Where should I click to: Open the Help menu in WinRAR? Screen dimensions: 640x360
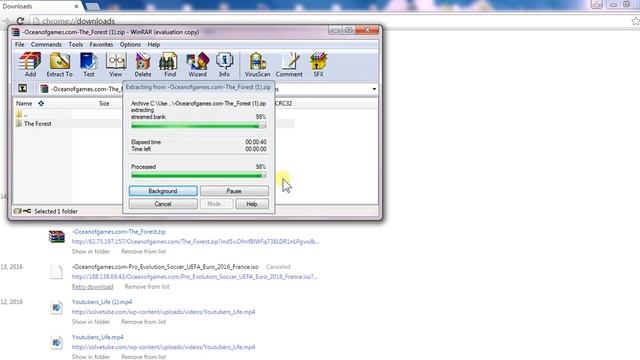[x=153, y=44]
